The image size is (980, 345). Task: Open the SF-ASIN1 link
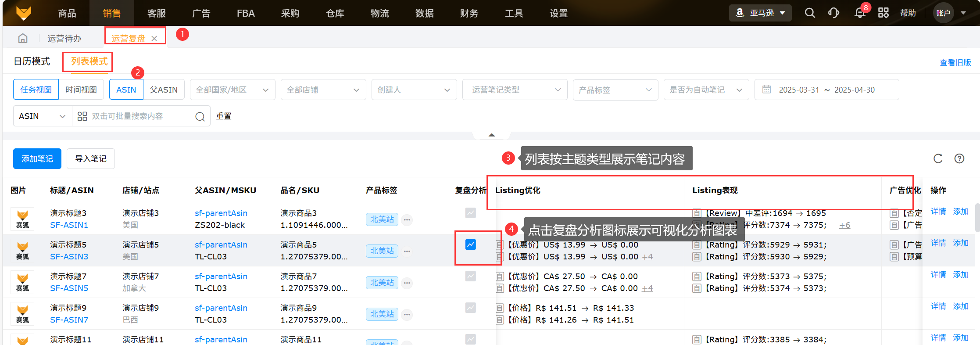[x=69, y=225]
